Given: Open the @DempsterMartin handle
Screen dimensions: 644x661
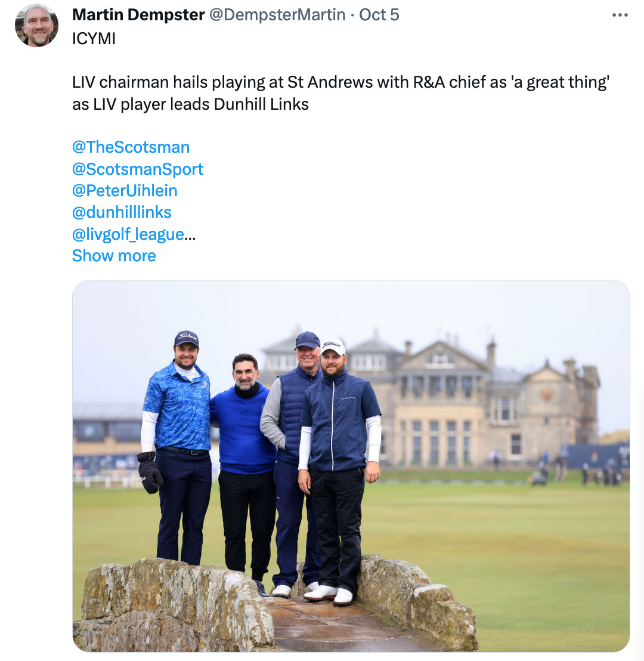Looking at the screenshot, I should click(x=277, y=15).
